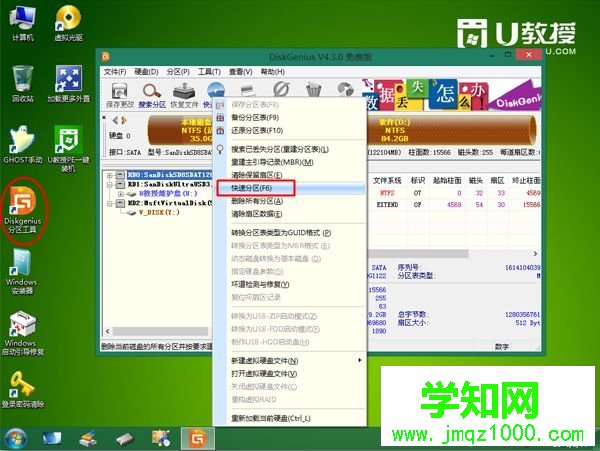Click the taskbar paint brush icon
The width and height of the screenshot is (600, 451).
click(88, 438)
